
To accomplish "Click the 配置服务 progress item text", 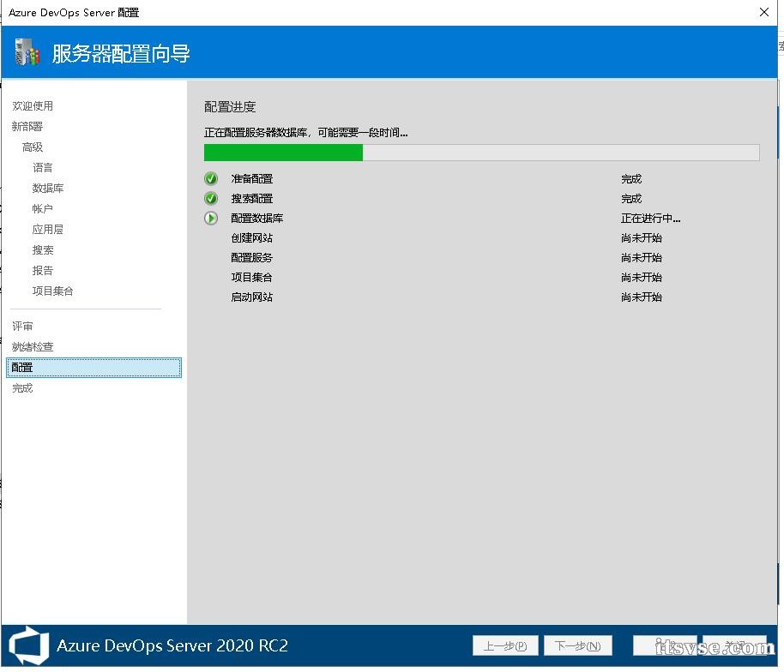I will tap(252, 258).
